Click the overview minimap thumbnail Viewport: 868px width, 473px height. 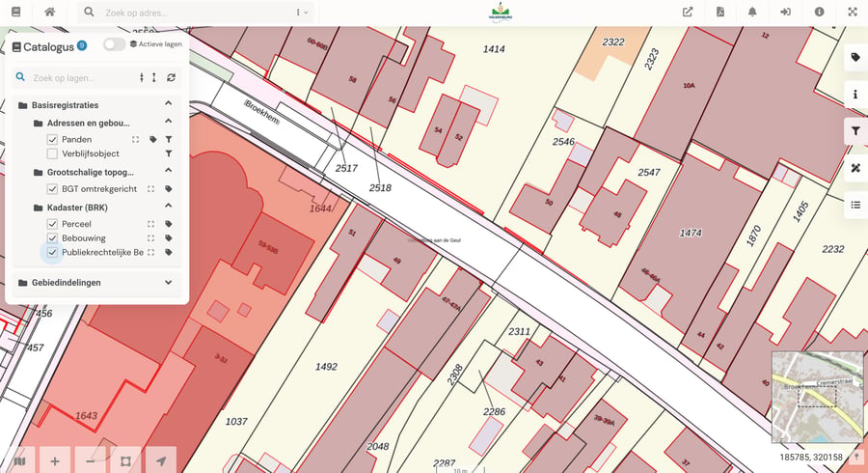point(817,397)
